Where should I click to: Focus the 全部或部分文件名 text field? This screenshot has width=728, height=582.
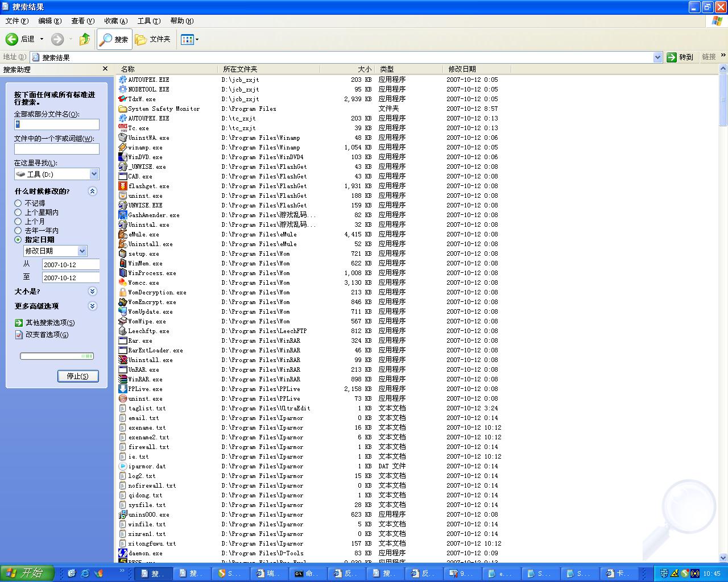57,124
